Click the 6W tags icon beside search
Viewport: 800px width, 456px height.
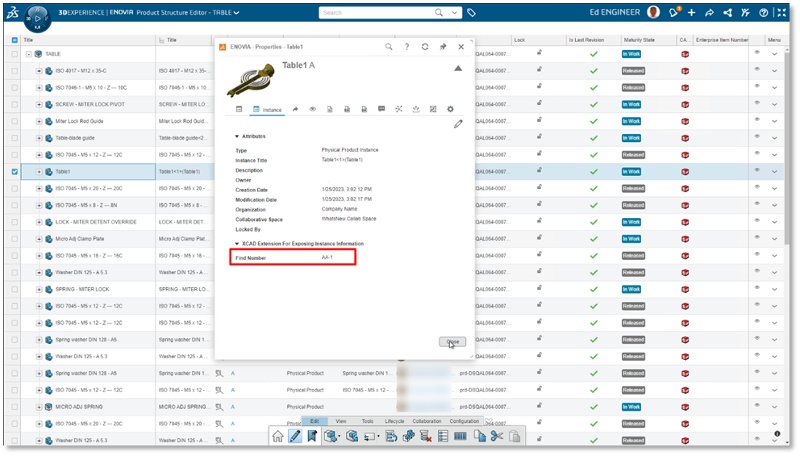point(471,13)
